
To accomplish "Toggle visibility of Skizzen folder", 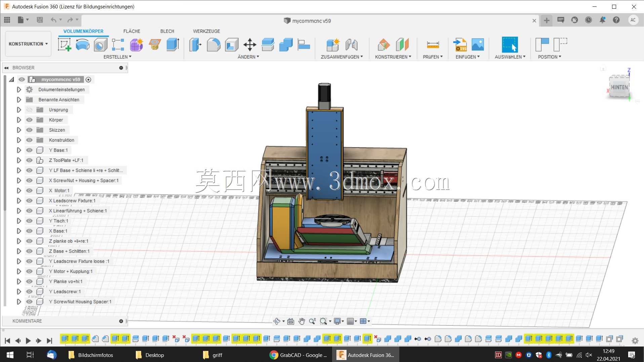I will point(30,130).
